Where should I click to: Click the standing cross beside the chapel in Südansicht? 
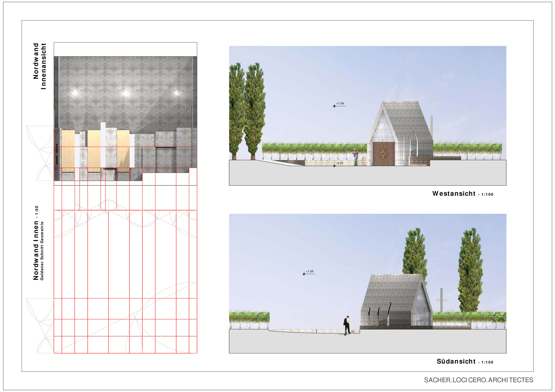[441, 300]
